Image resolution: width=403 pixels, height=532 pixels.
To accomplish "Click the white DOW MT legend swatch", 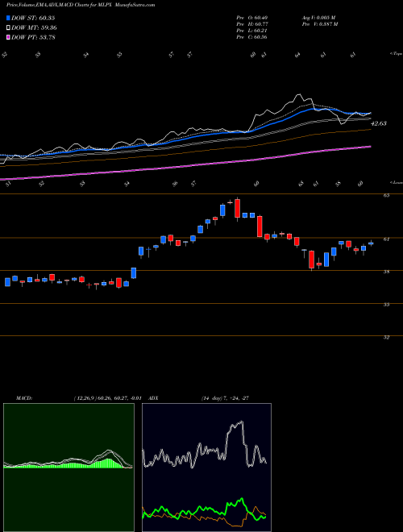I will [9, 28].
